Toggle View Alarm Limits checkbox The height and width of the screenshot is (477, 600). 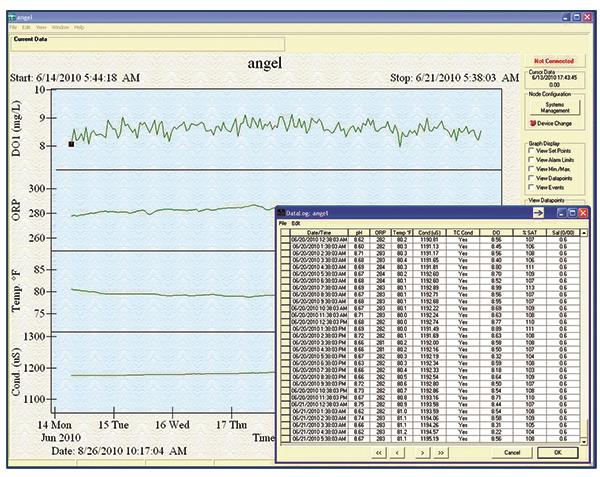(531, 160)
